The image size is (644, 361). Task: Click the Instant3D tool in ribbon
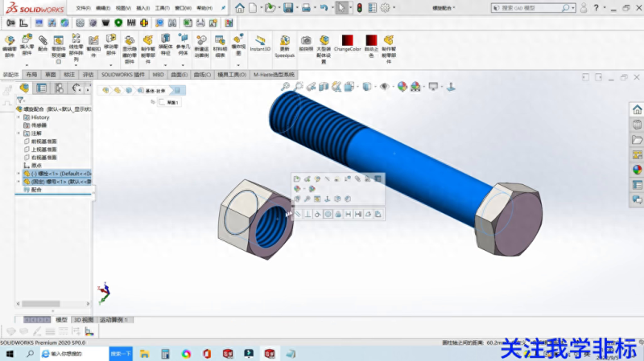(260, 41)
